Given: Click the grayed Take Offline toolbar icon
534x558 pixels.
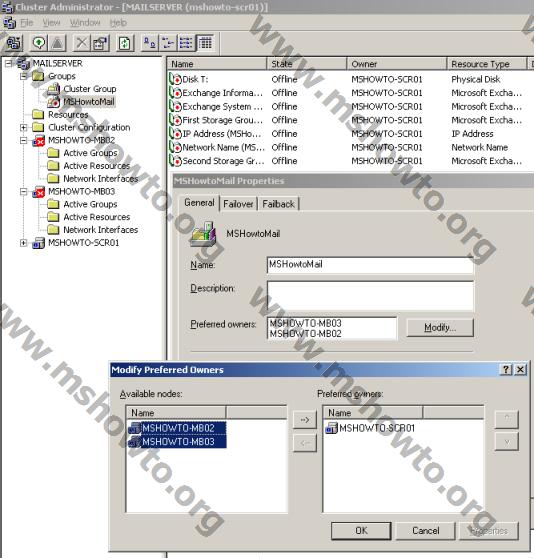Looking at the screenshot, I should tap(57, 43).
